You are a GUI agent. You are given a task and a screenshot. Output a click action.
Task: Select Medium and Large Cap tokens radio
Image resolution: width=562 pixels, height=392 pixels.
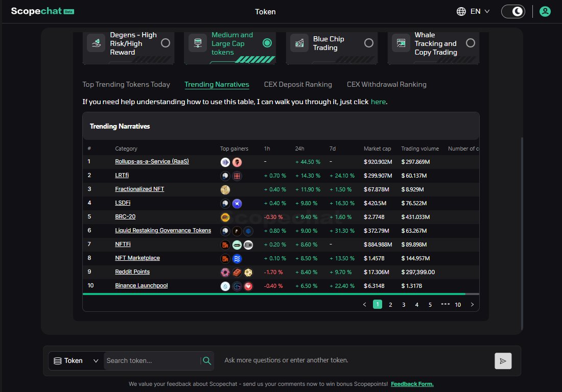[267, 43]
